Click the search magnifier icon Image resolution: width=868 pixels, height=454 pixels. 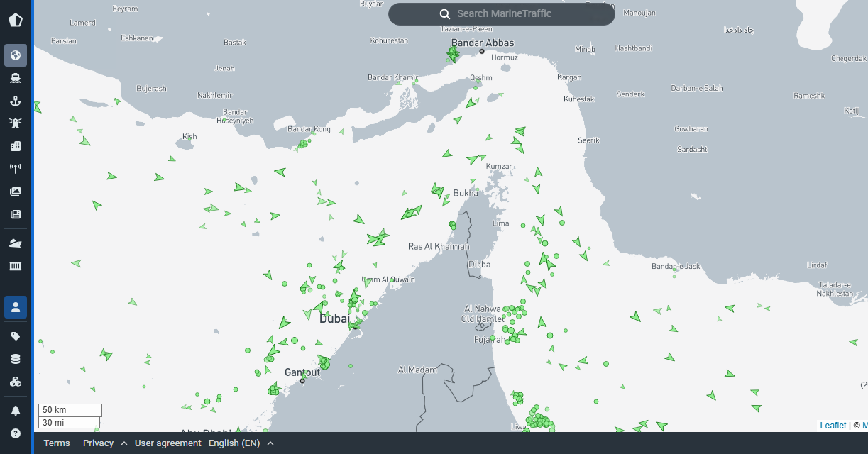point(445,14)
